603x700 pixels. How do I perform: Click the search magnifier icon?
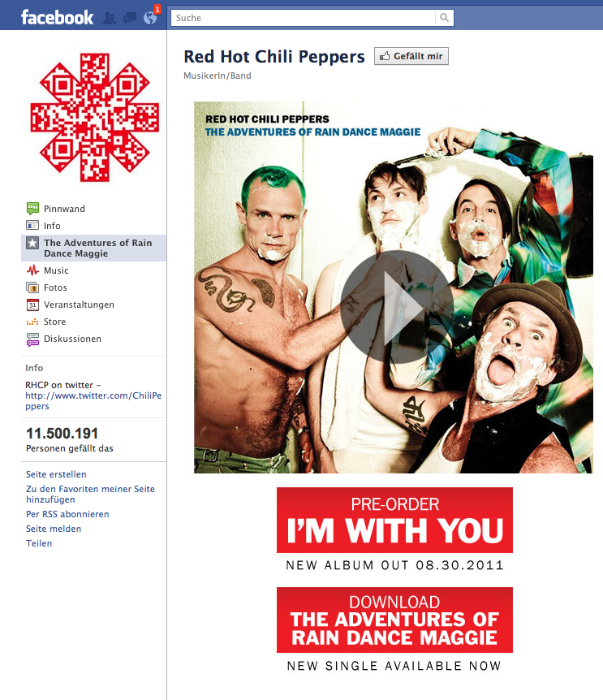[444, 18]
